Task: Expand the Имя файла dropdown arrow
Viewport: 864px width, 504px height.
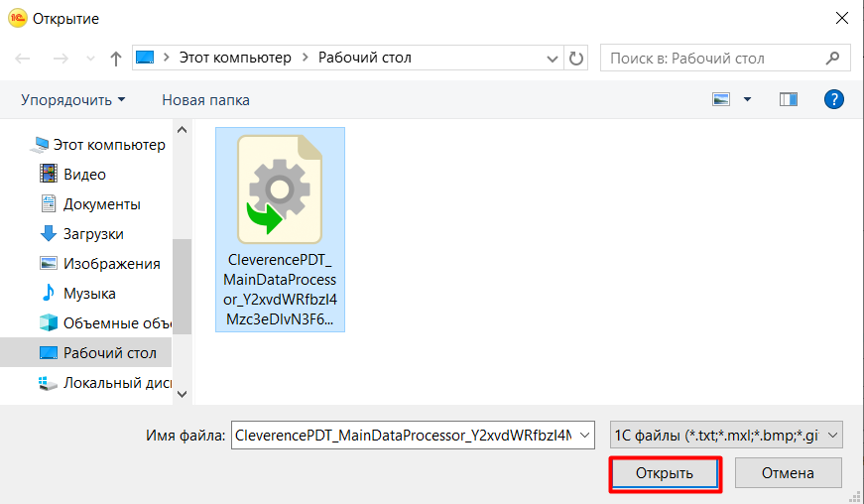Action: click(584, 436)
